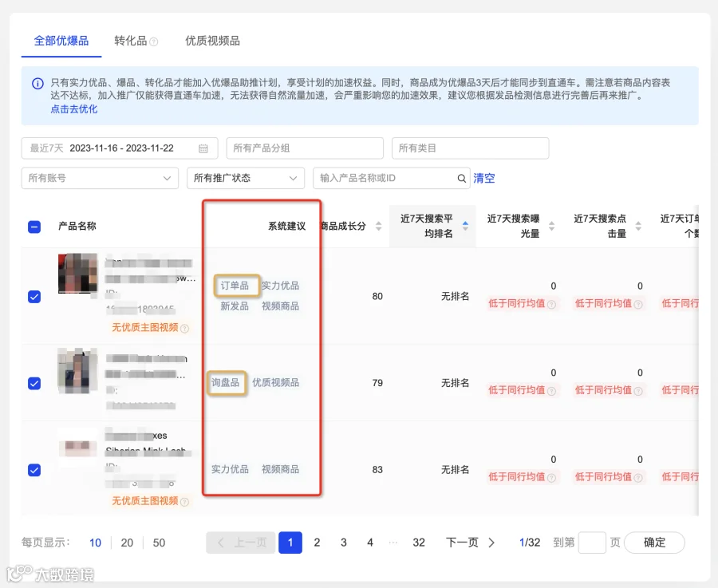Open the 所有账号 dropdown
The height and width of the screenshot is (588, 718).
coord(100,178)
